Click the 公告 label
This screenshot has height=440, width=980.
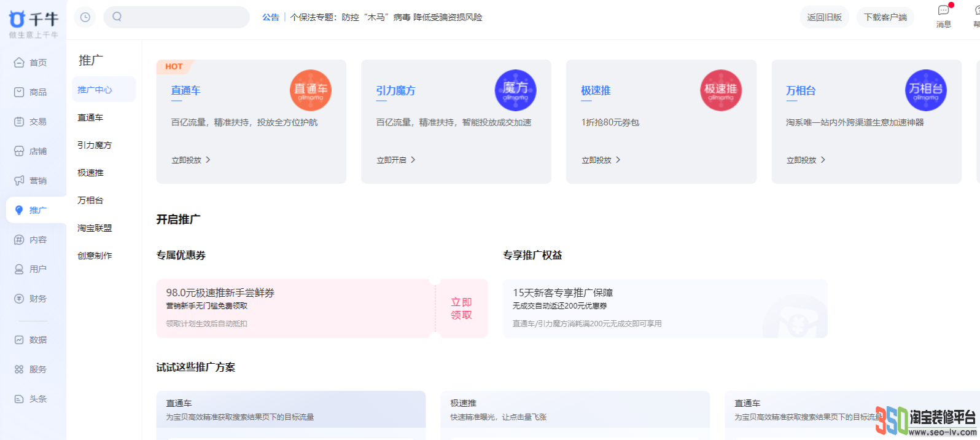pyautogui.click(x=271, y=17)
